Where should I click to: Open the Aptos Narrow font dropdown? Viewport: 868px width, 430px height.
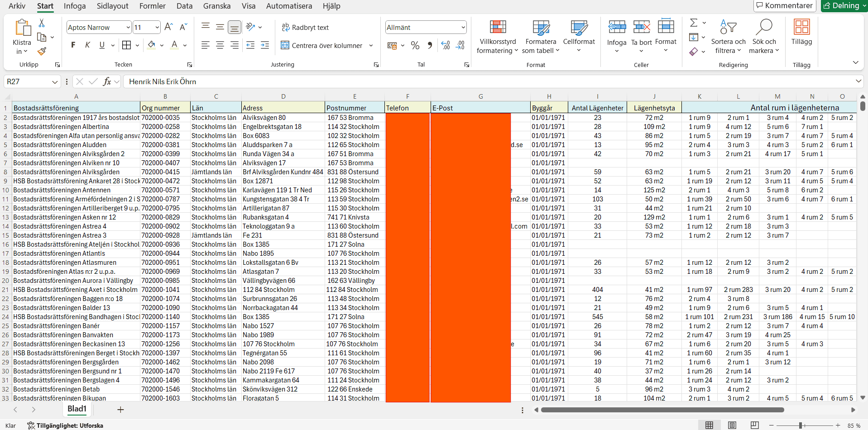[x=128, y=28]
